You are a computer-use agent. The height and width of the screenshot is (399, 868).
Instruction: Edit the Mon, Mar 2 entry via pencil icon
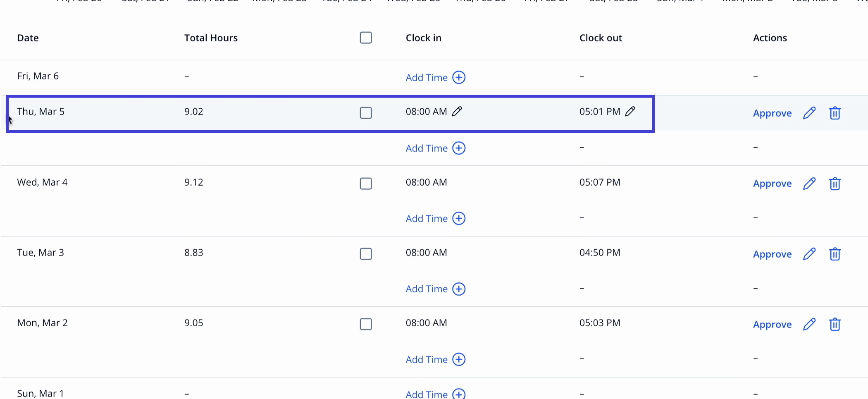point(809,324)
